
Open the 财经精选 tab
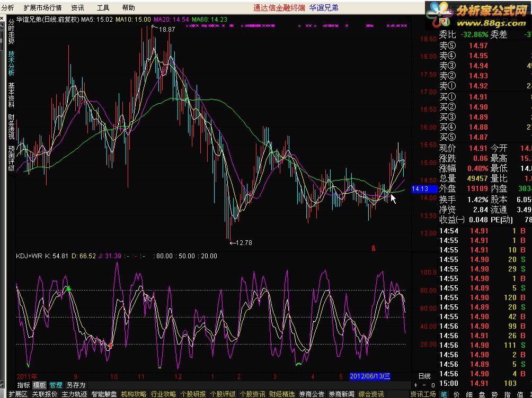point(282,394)
